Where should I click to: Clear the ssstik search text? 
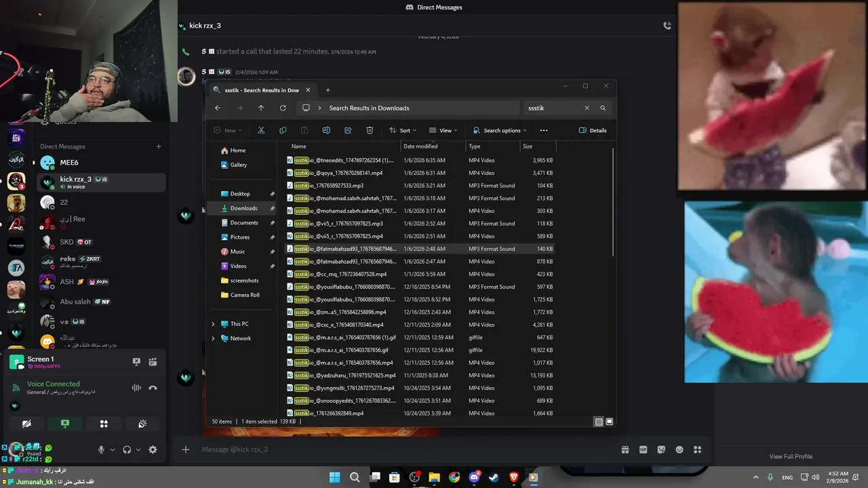pyautogui.click(x=587, y=108)
